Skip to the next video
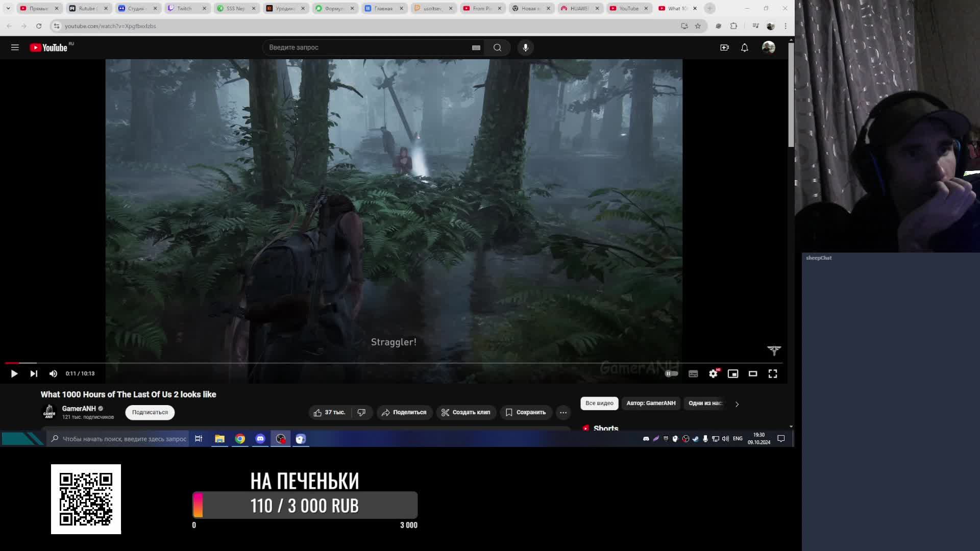 [x=34, y=373]
